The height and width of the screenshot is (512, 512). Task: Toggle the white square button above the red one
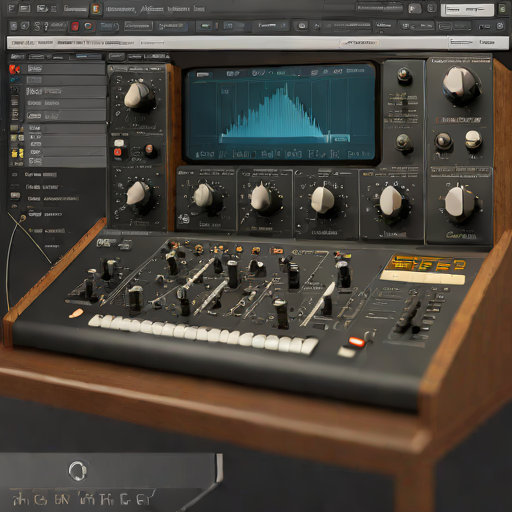point(119,143)
